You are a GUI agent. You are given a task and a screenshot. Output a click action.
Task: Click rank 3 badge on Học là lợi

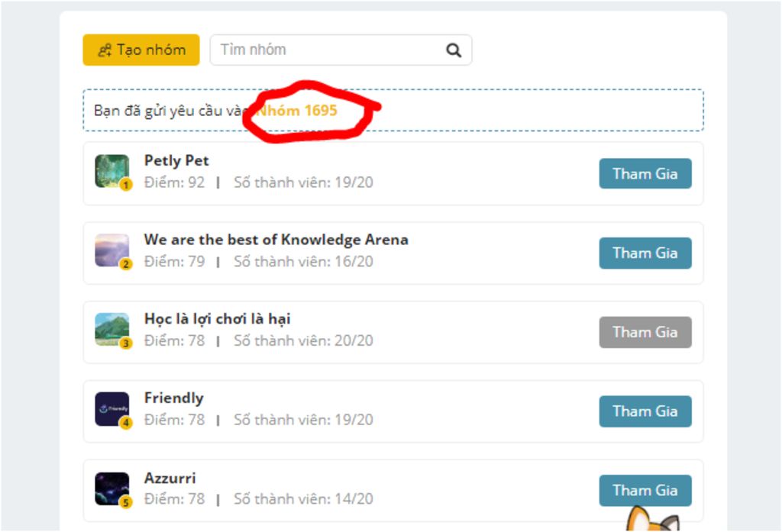tap(126, 343)
